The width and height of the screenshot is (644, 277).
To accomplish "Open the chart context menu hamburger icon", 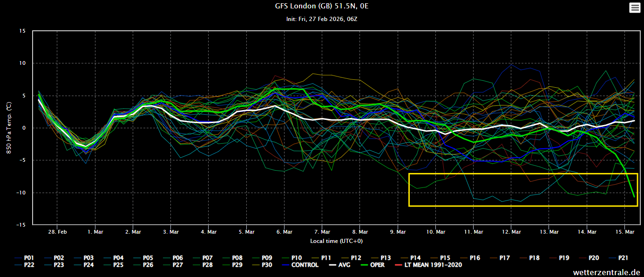I will 634,7.
